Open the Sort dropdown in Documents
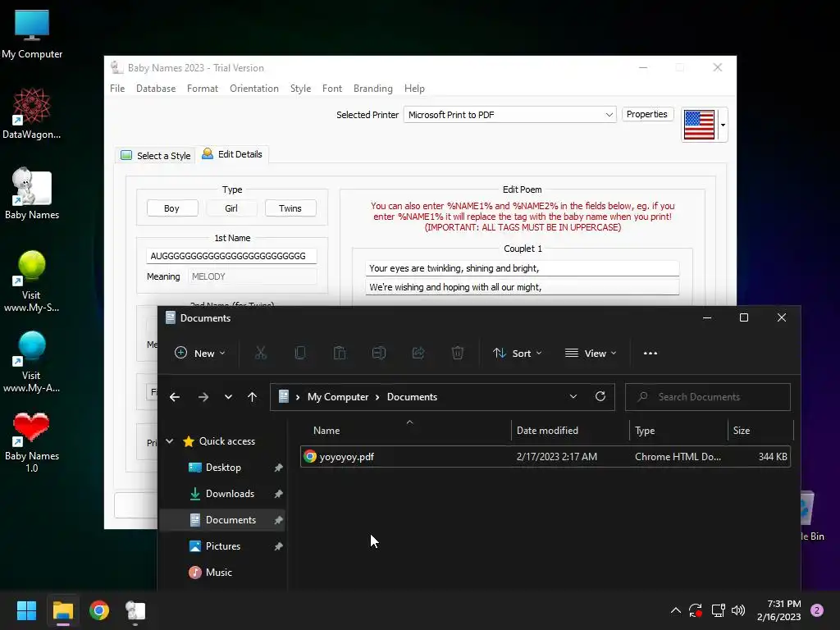The image size is (840, 630). click(x=518, y=353)
